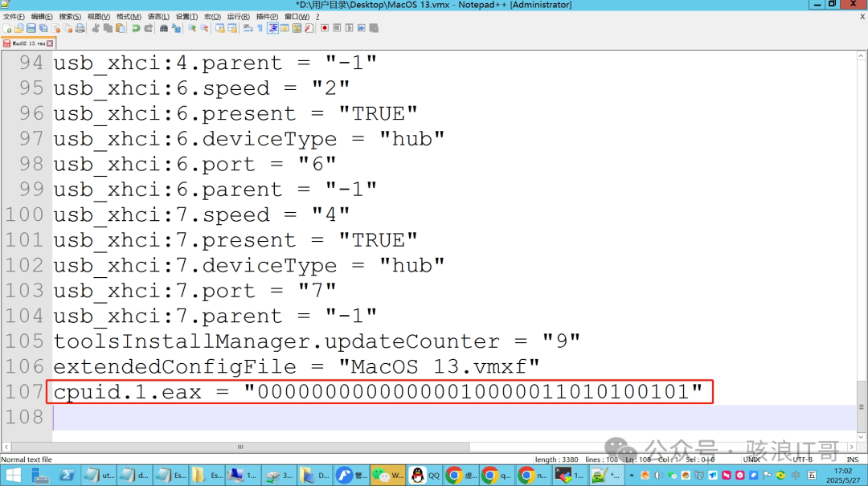Click the Open file toolbar icon
The height and width of the screenshot is (486, 868).
pos(18,28)
